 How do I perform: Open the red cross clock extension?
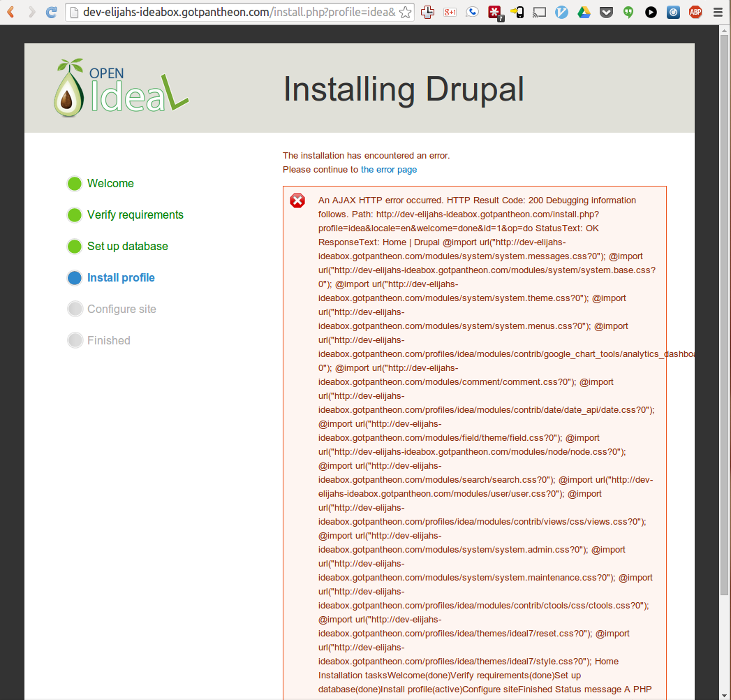[x=427, y=12]
